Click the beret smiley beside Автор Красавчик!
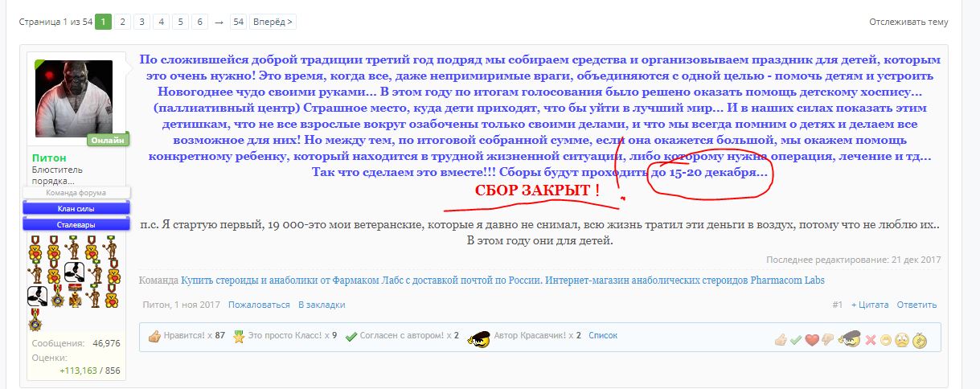 click(479, 338)
